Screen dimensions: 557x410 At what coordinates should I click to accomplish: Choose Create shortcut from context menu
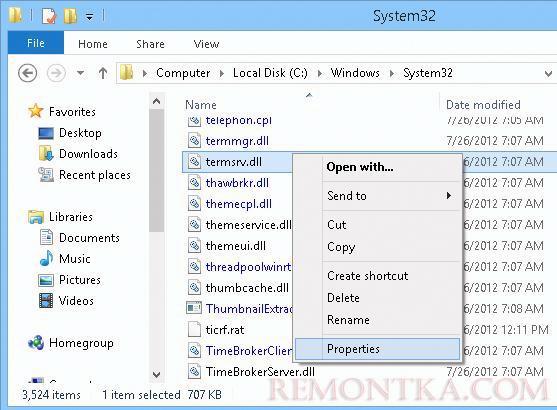[378, 276]
